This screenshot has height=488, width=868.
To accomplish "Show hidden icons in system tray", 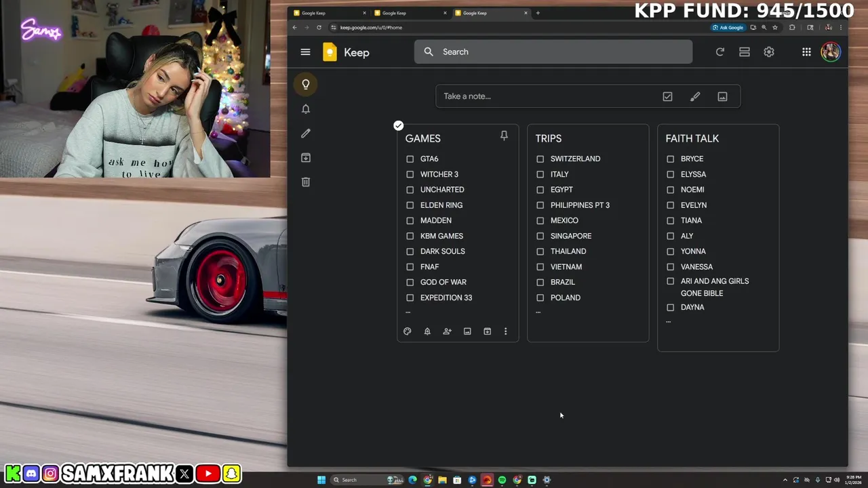I will [x=785, y=480].
